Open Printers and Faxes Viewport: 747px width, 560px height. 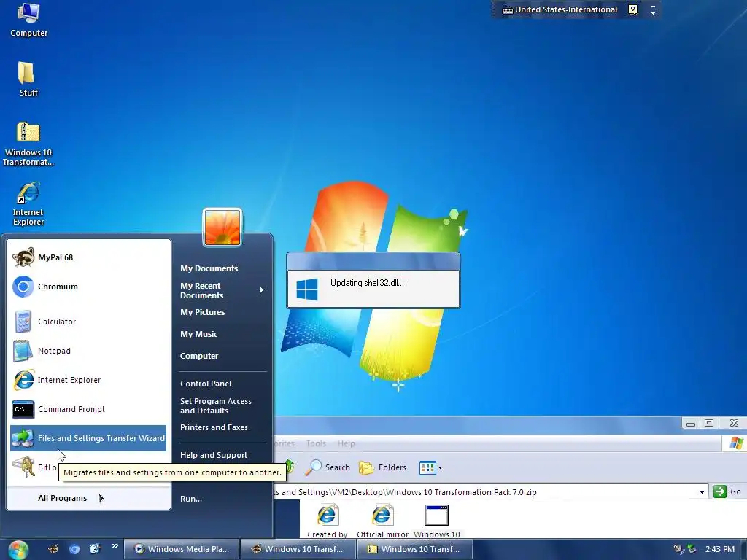pos(214,427)
